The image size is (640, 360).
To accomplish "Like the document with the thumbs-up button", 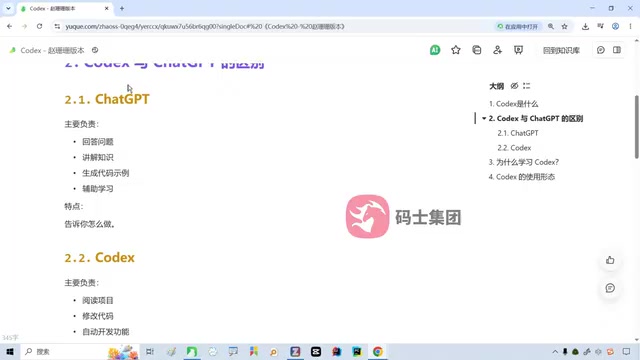I will (610, 260).
